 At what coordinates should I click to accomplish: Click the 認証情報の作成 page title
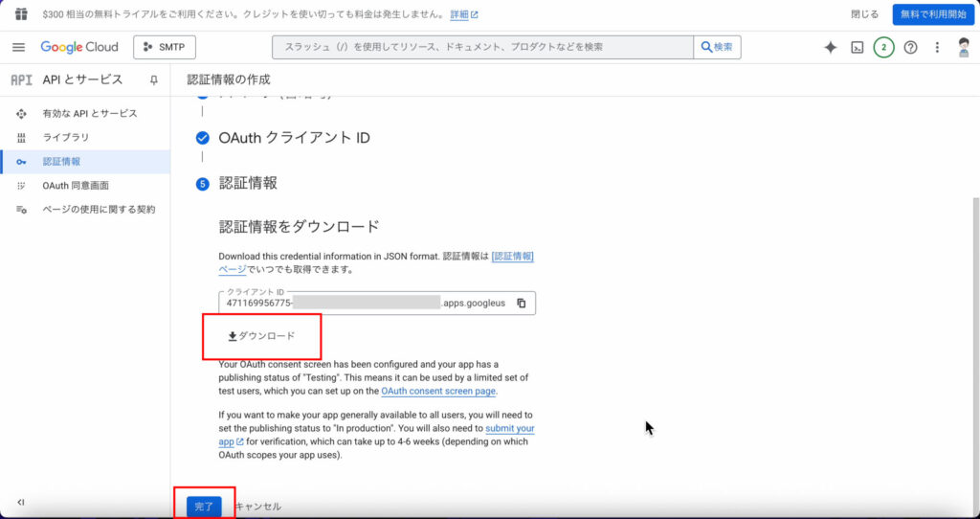tap(229, 80)
